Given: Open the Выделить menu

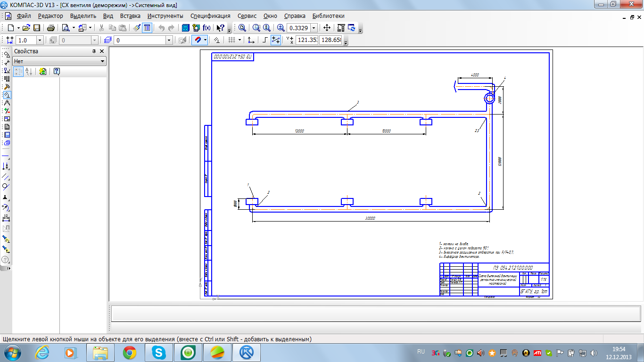Looking at the screenshot, I should point(83,16).
